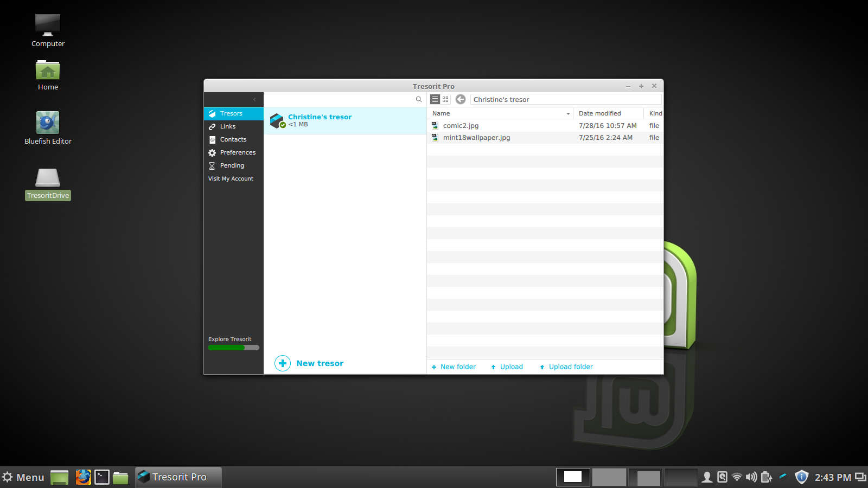The image size is (868, 488).
Task: Open the Mint Menu
Action: pos(23,477)
